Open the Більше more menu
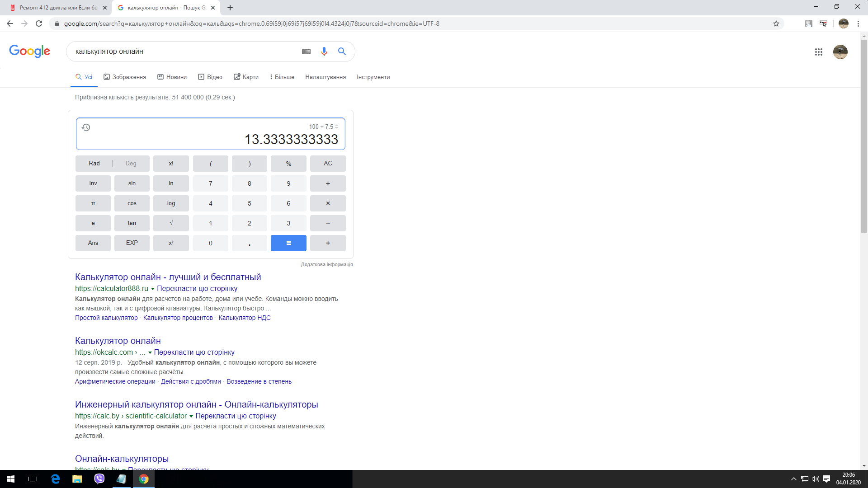Screen dimensions: 868x488 [282, 77]
